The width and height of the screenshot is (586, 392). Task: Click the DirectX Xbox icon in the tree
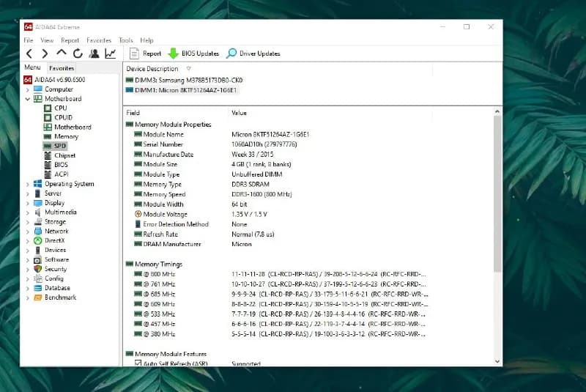coord(38,240)
